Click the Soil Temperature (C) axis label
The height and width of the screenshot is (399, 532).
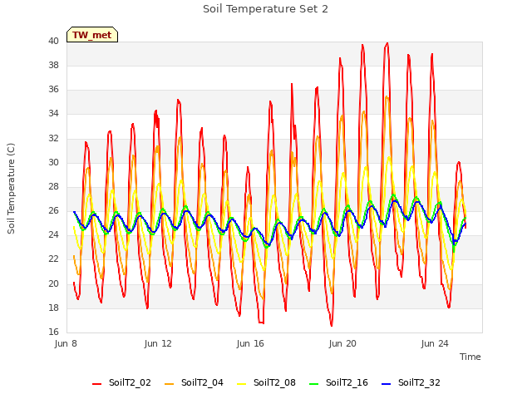pos(11,189)
